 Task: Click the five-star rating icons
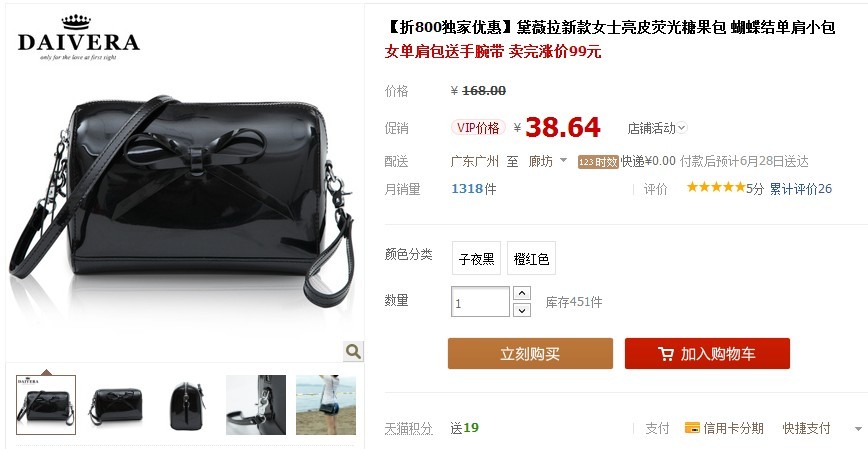[716, 187]
